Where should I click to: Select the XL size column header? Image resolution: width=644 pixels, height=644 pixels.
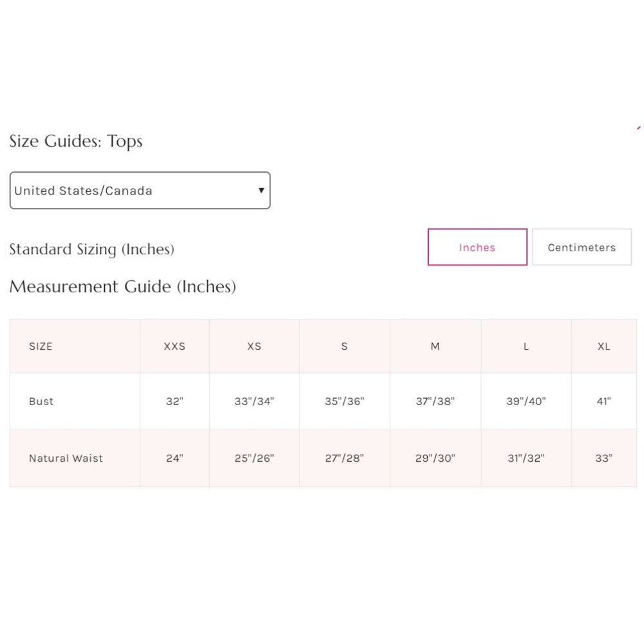pos(603,346)
